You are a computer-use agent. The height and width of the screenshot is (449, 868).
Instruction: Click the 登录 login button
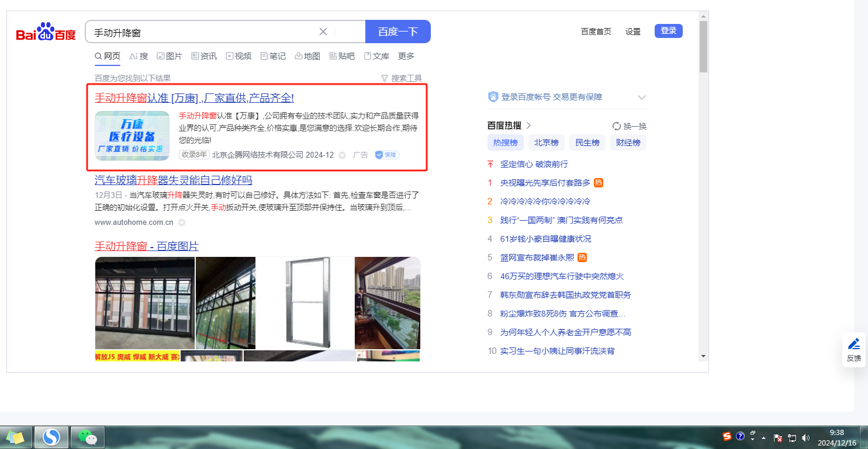click(x=669, y=31)
